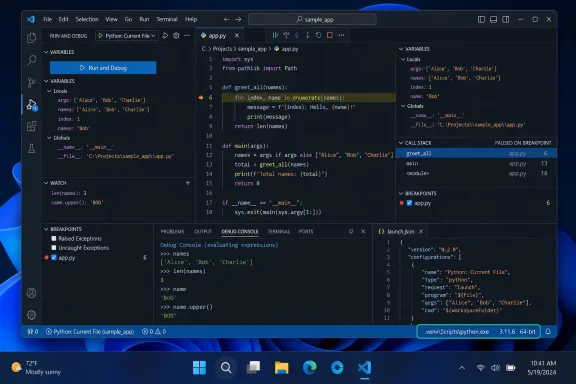Image resolution: width=576 pixels, height=384 pixels.
Task: Open the File menu
Action: pyautogui.click(x=47, y=19)
